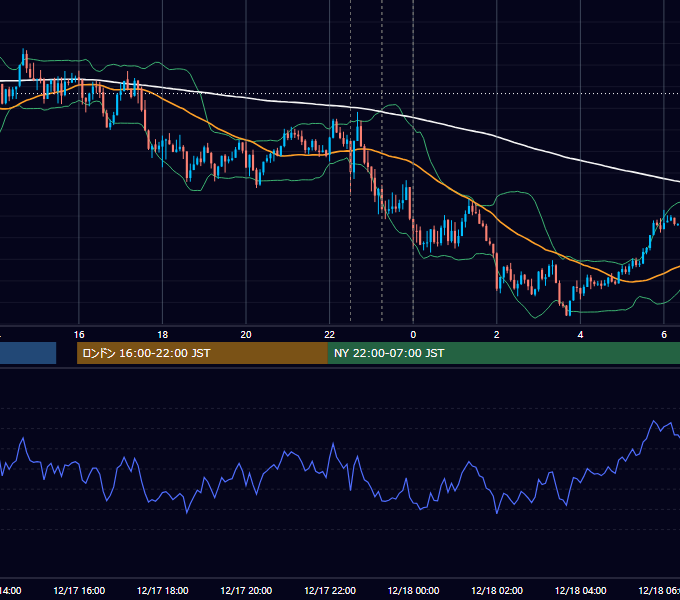Click hour label 18 on chart axis

click(163, 335)
